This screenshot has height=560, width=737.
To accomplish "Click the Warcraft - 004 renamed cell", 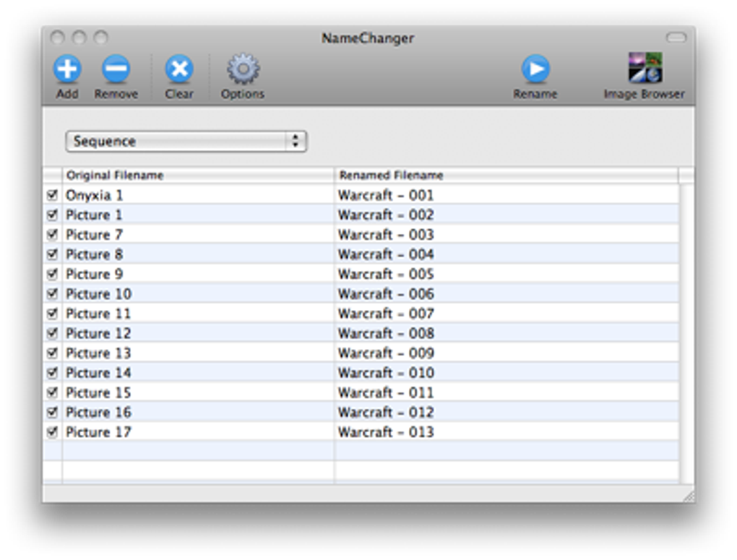I will (507, 254).
